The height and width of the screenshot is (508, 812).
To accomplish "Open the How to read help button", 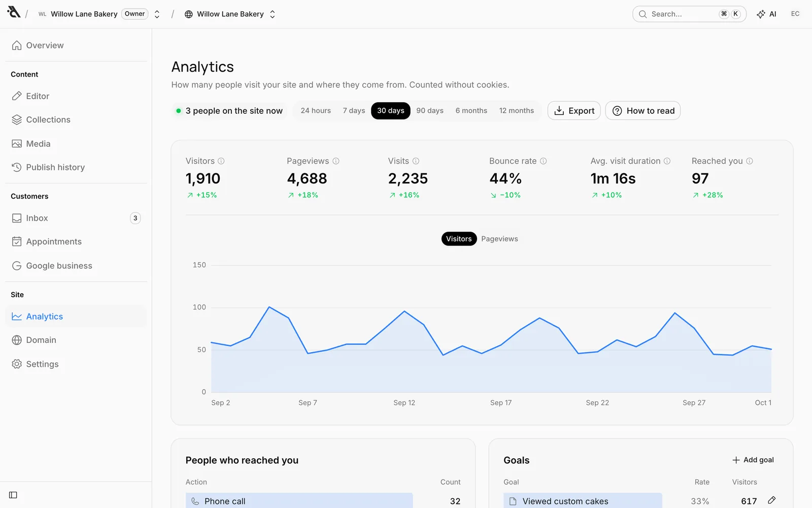I will 643,111.
